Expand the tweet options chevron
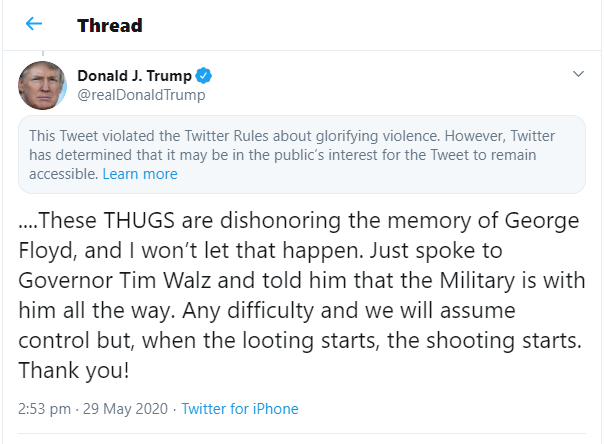The image size is (604, 444). point(577,75)
